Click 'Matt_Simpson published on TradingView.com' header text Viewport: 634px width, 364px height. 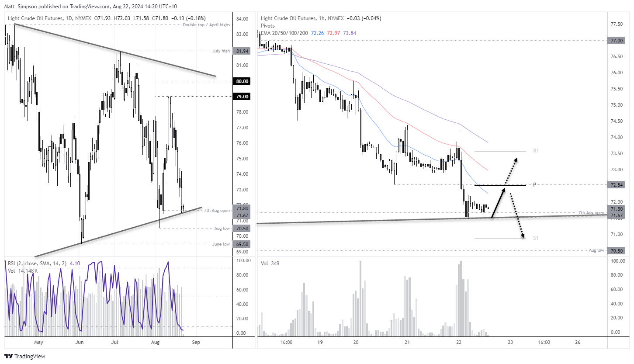58,7
